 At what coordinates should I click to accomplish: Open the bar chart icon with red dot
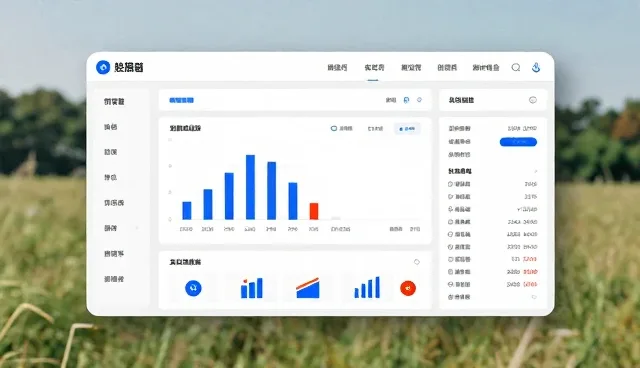[x=251, y=288]
